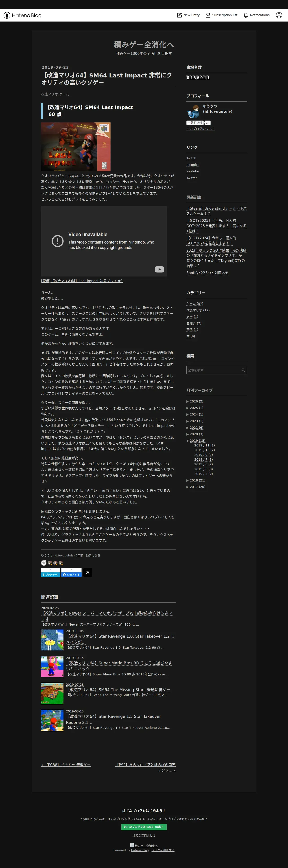Open category 配信 (1)
Viewport: 288px width, 868px height.
(192, 330)
